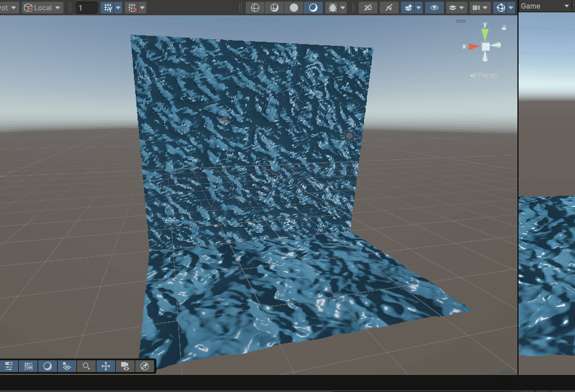Expand the gizmos dropdown arrow
The height and width of the screenshot is (392, 575).
(x=511, y=8)
